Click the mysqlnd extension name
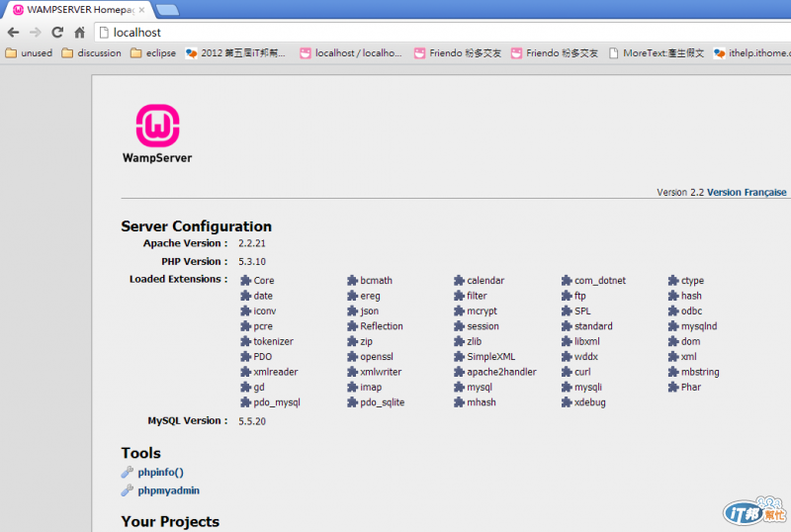Image resolution: width=791 pixels, height=532 pixels. 699,326
